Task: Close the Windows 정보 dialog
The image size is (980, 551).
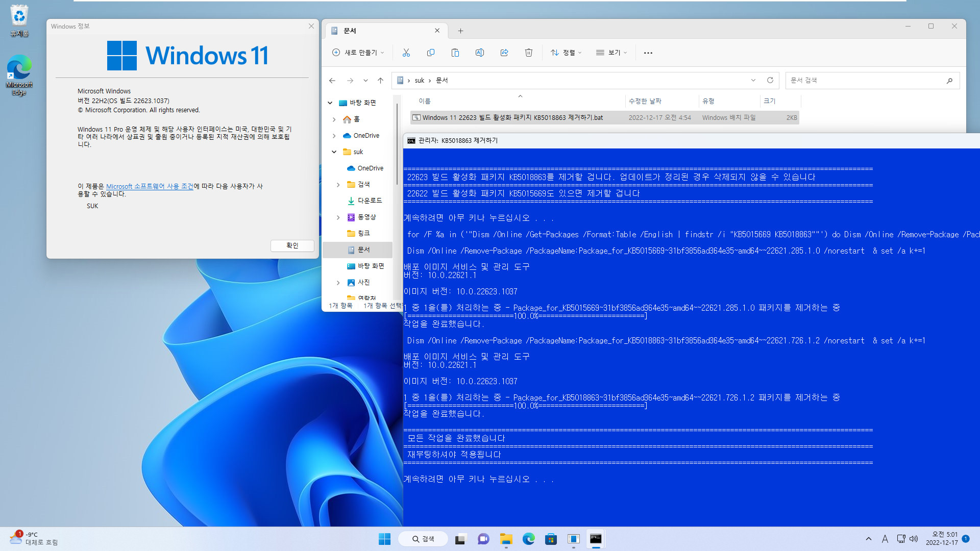Action: (311, 26)
